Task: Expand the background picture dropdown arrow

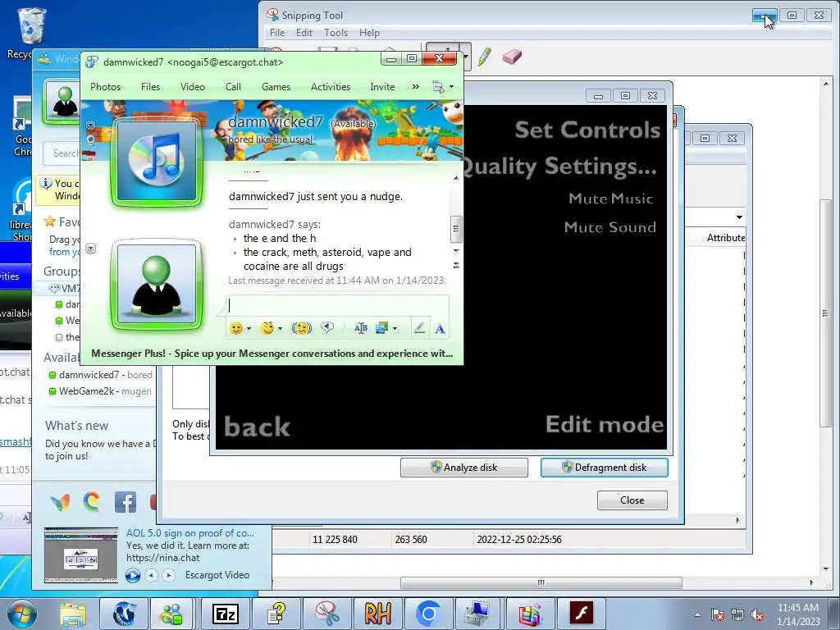Action: click(x=395, y=329)
